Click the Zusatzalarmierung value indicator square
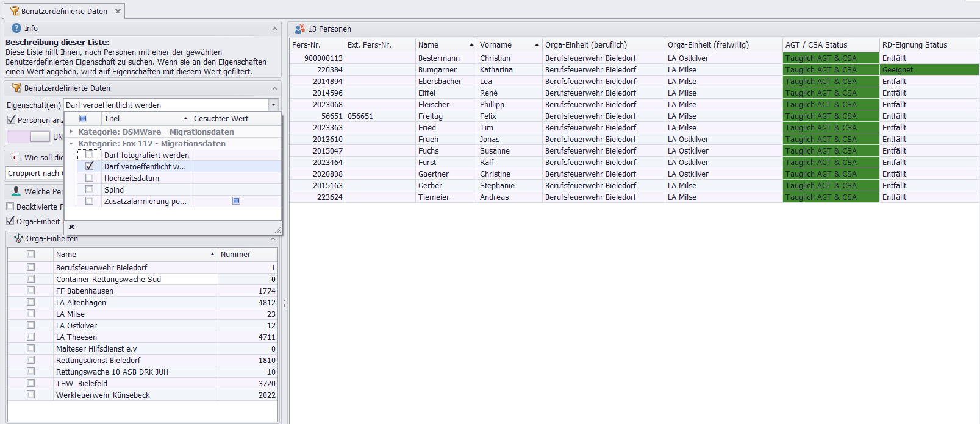980x424 pixels. click(236, 201)
